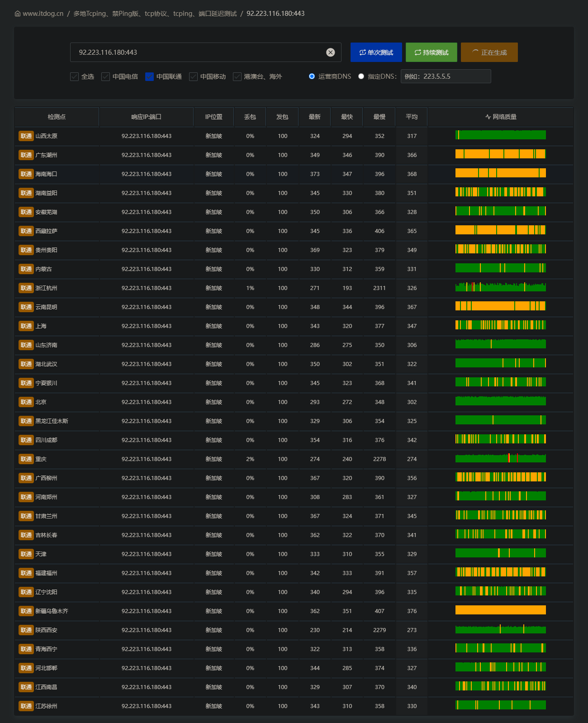The height and width of the screenshot is (723, 588).
Task: Click the 联通 badge for 新疆乌鲁木齐
Action: coord(26,611)
